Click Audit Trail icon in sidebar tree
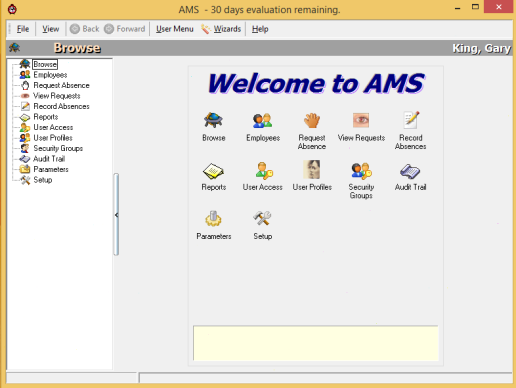The height and width of the screenshot is (388, 516). coord(25,159)
